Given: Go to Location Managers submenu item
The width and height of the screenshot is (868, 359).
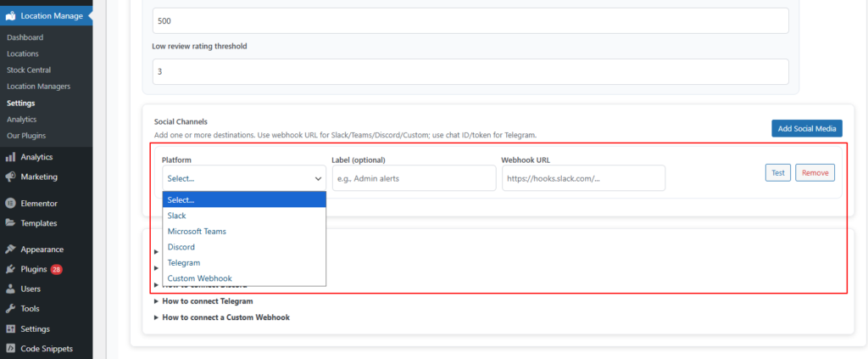Looking at the screenshot, I should pos(38,86).
